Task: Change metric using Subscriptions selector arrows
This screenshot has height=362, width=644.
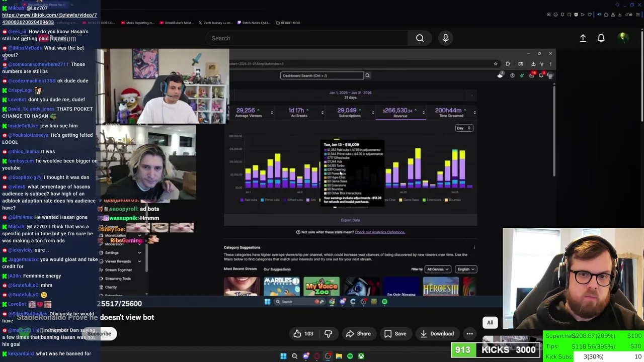Action: point(373,113)
